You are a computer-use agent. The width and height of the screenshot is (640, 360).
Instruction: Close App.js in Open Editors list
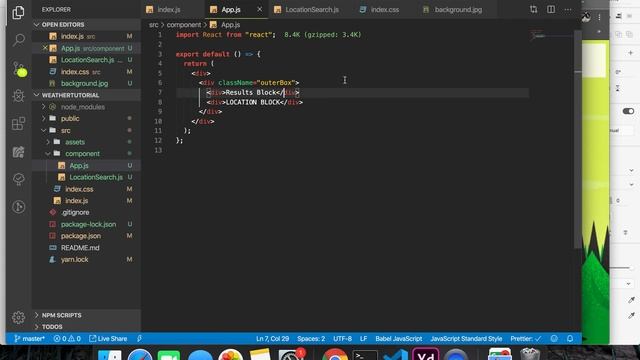pyautogui.click(x=45, y=48)
